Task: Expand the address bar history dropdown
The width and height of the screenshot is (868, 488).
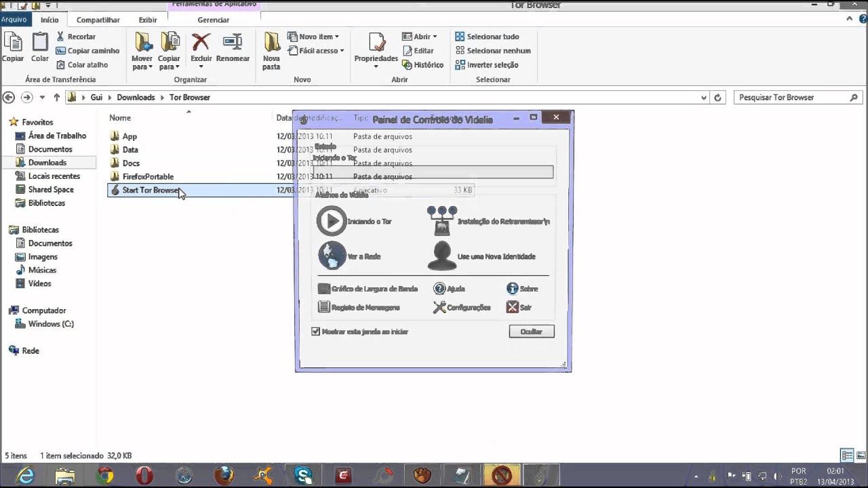Action: (705, 98)
